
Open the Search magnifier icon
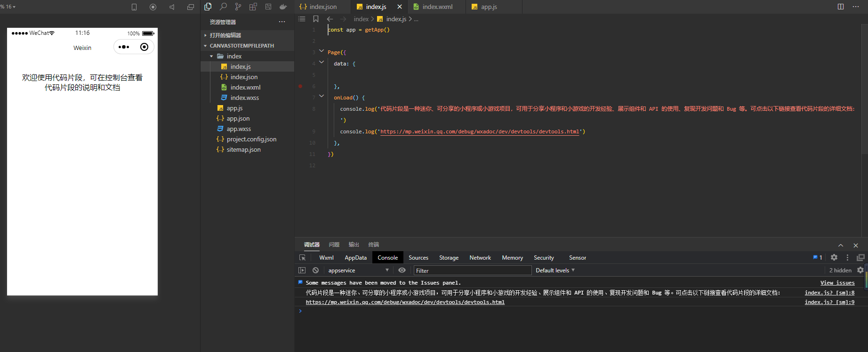(x=223, y=7)
